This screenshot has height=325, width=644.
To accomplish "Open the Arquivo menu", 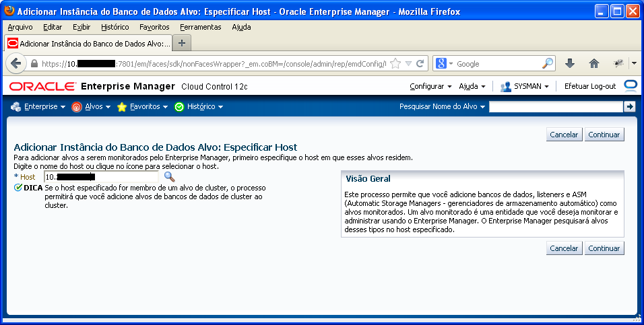I will pos(20,27).
